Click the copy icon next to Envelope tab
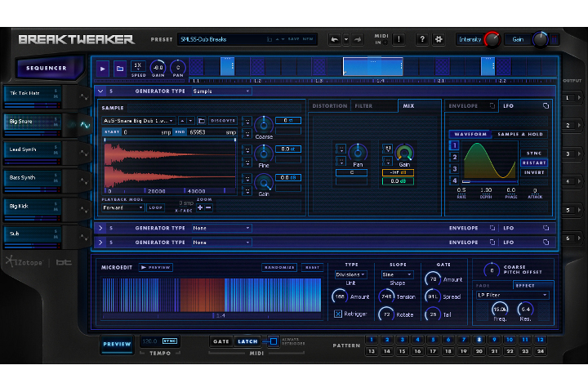The height and width of the screenshot is (392, 588). (492, 106)
